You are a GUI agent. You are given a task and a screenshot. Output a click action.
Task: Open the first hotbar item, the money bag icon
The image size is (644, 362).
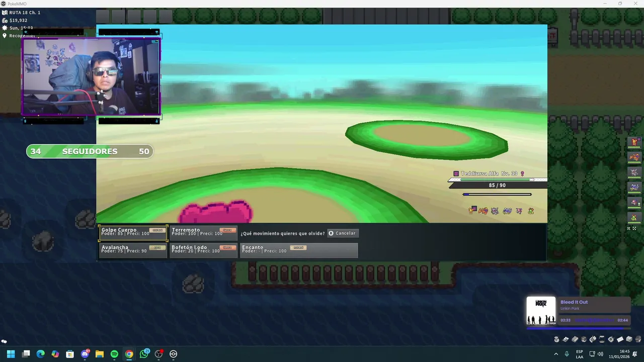557,339
